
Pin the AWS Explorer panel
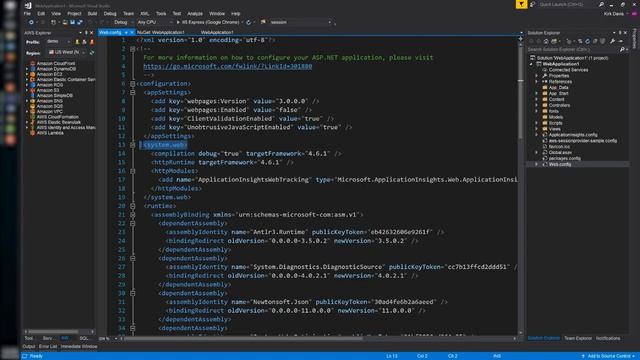pyautogui.click(x=86, y=33)
